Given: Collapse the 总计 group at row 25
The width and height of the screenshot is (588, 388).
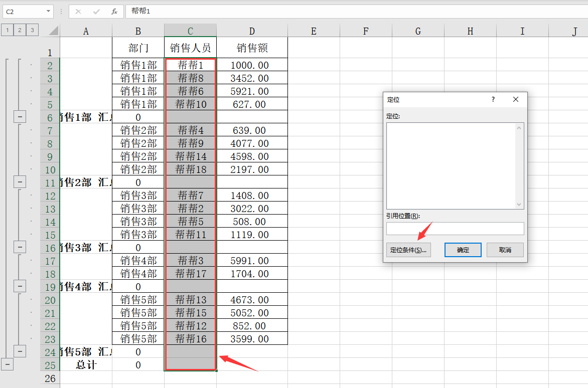Looking at the screenshot, I should pos(7,364).
